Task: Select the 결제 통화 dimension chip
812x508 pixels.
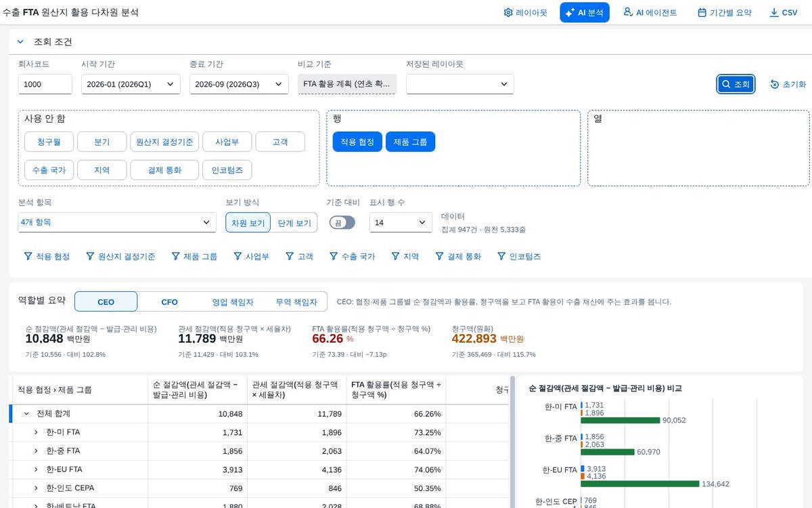Action: click(164, 170)
